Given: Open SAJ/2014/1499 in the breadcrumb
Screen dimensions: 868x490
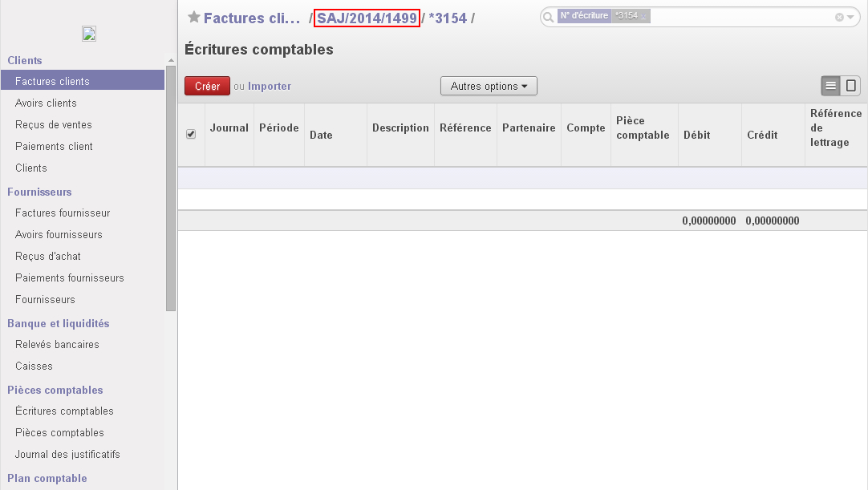Looking at the screenshot, I should pyautogui.click(x=367, y=18).
